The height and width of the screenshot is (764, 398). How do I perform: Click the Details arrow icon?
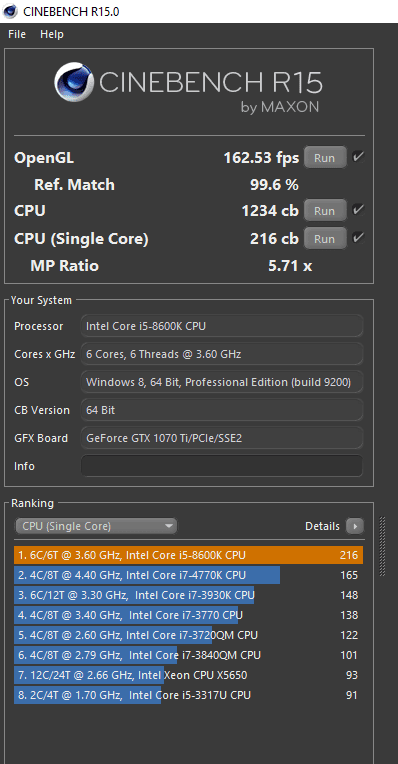(355, 526)
